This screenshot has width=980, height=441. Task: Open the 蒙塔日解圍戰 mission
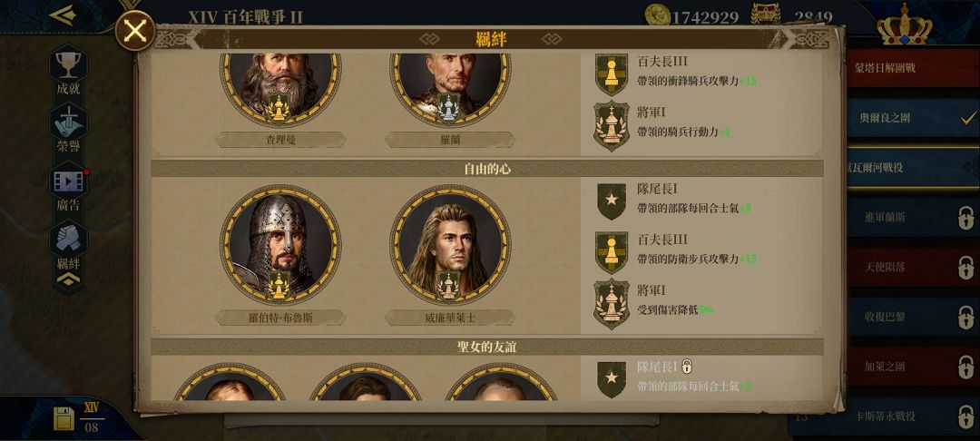[913, 68]
